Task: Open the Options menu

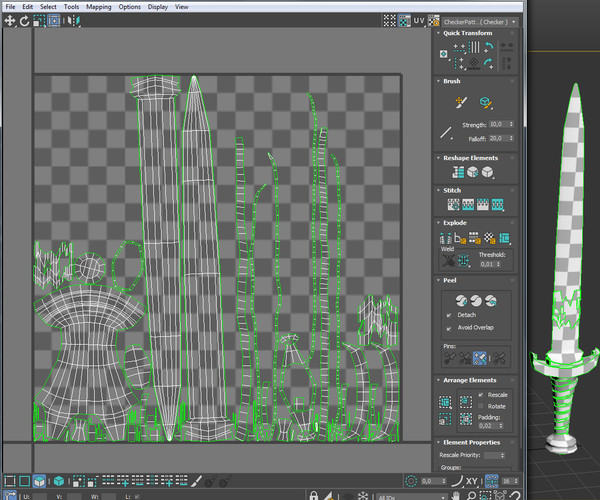Action: click(x=130, y=7)
